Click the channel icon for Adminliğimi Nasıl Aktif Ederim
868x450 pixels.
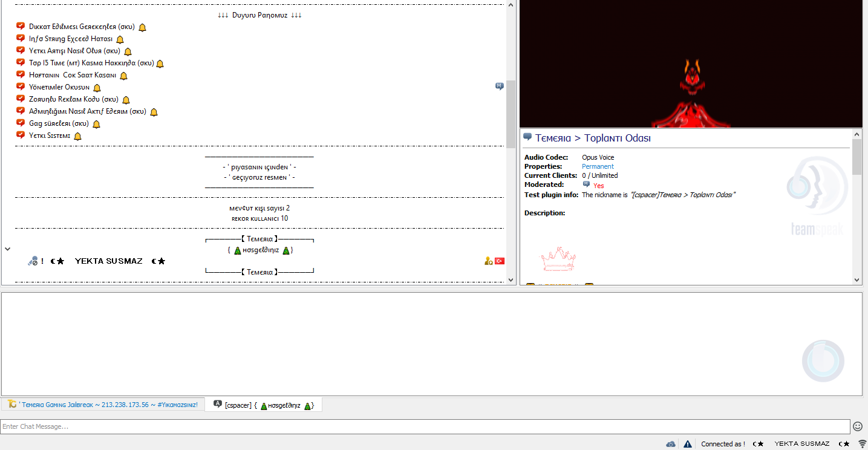point(21,111)
